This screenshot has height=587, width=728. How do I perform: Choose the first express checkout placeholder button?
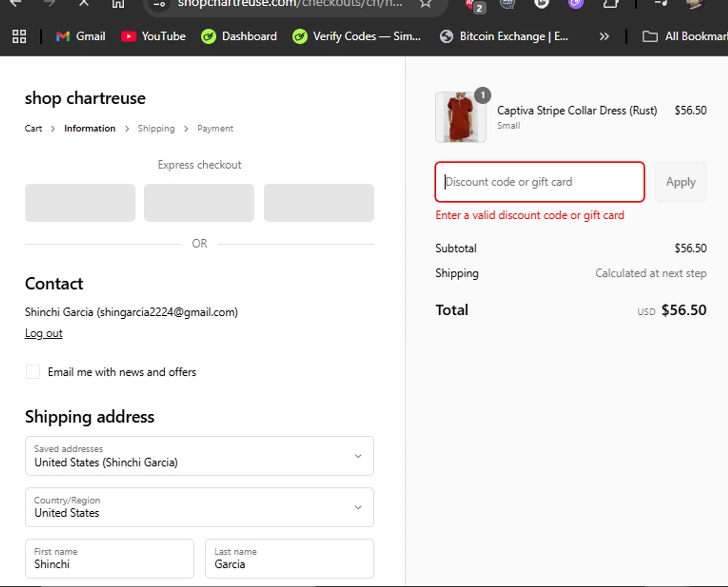pyautogui.click(x=80, y=203)
